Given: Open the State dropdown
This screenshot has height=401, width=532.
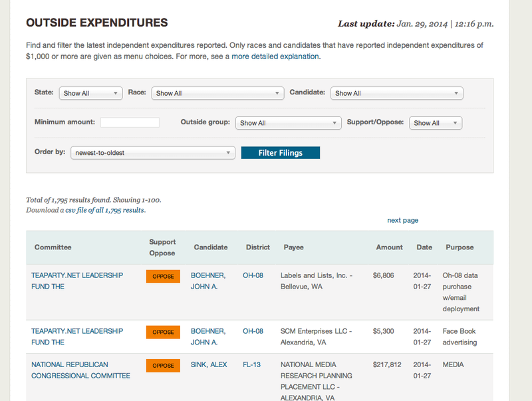Looking at the screenshot, I should pyautogui.click(x=90, y=93).
